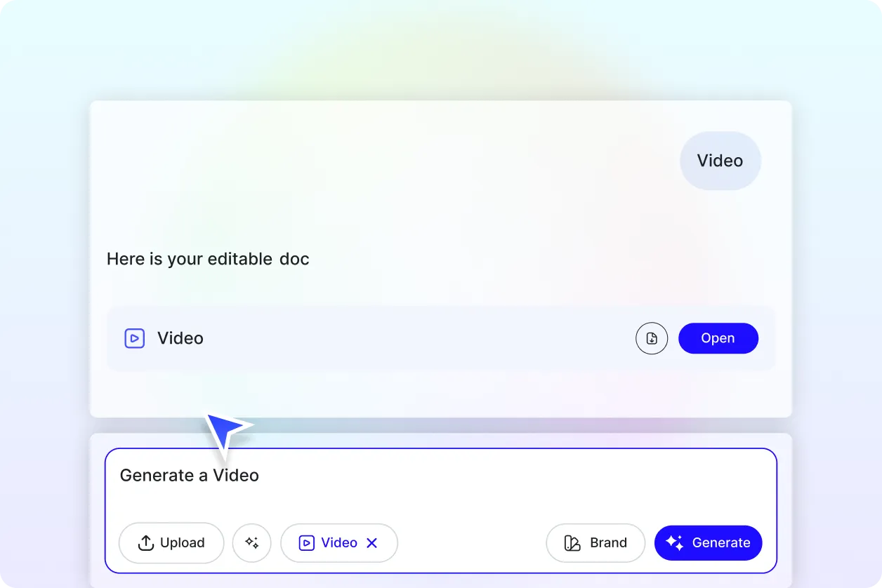Viewport: 882px width, 588px height.
Task: Click the blue Generate button
Action: pyautogui.click(x=708, y=542)
